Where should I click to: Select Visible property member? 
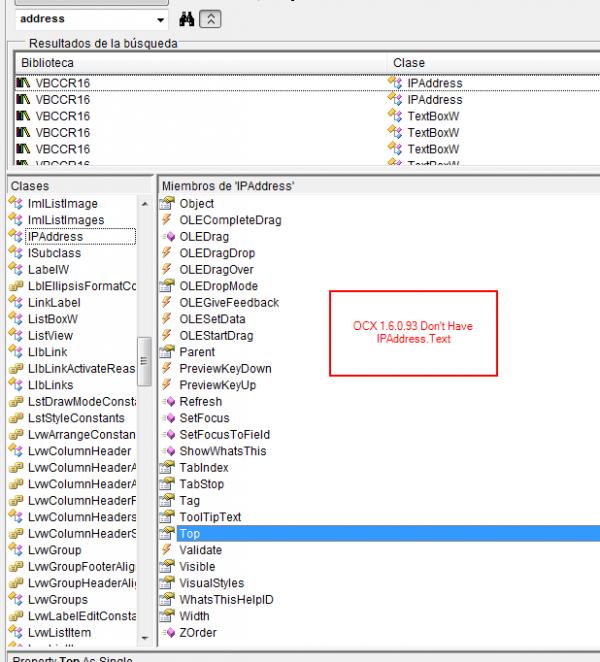point(197,567)
